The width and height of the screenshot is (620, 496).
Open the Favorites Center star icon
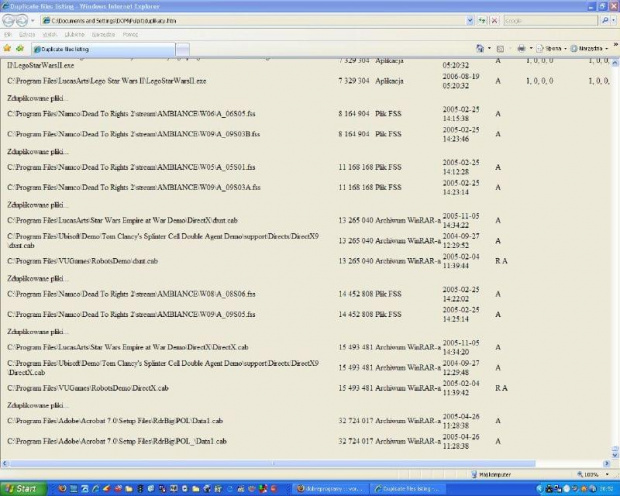point(7,48)
